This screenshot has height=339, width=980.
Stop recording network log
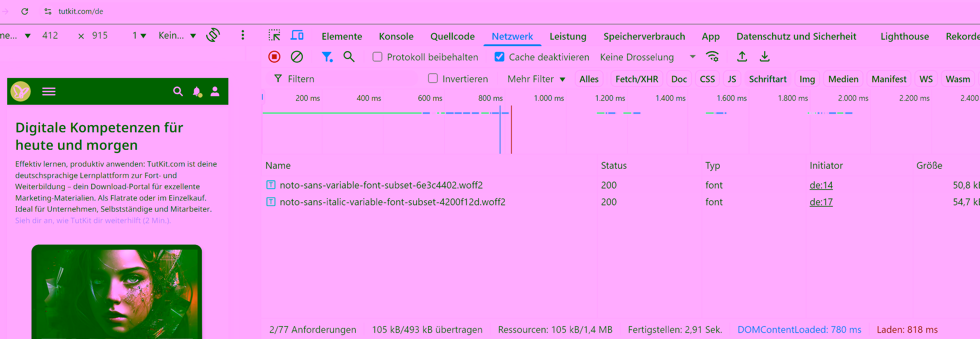pos(274,57)
